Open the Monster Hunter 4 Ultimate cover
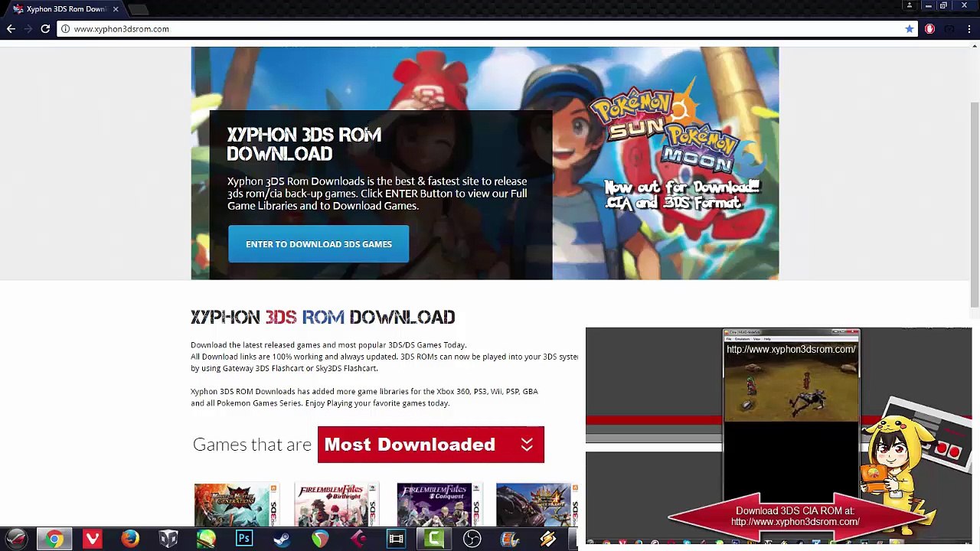 pyautogui.click(x=537, y=505)
